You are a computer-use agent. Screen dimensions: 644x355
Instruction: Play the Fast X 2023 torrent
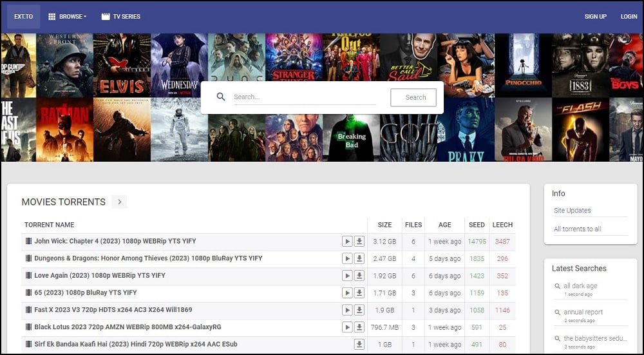[x=347, y=310]
